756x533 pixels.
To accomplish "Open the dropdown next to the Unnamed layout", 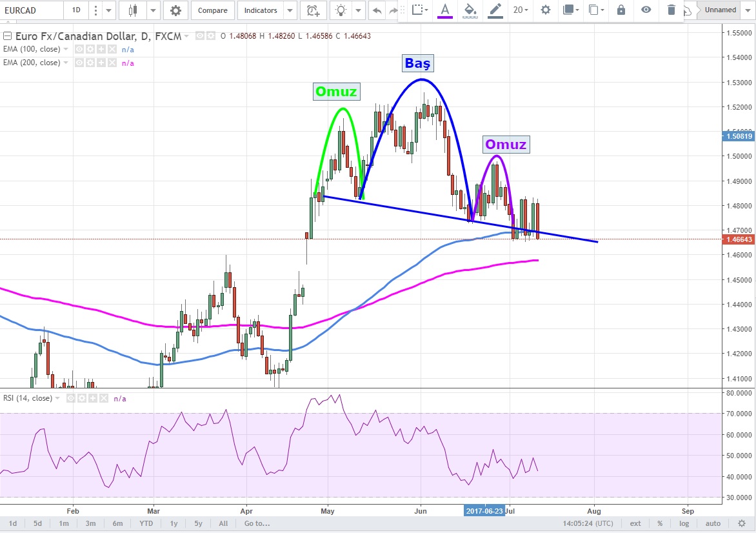I will (x=748, y=10).
